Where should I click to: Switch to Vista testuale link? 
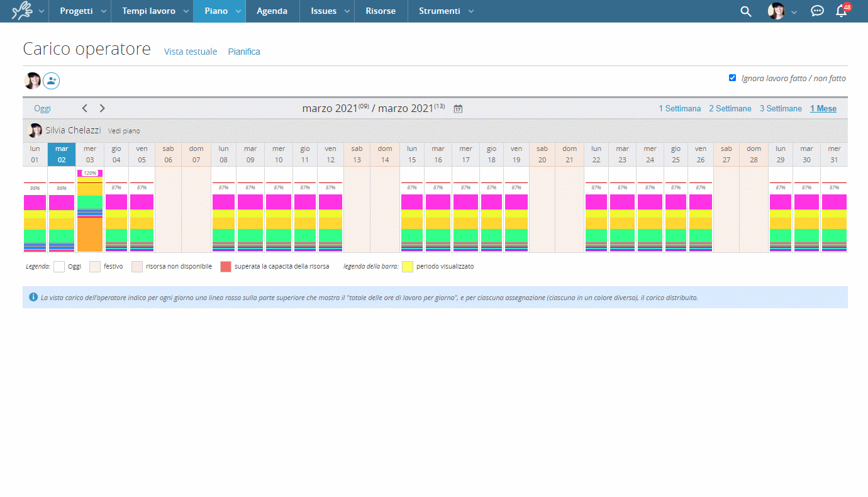(191, 52)
